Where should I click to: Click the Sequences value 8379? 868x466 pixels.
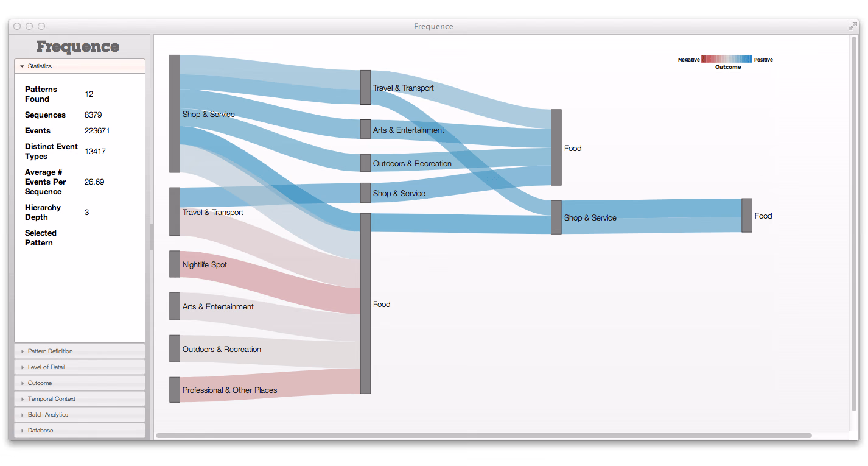(93, 115)
